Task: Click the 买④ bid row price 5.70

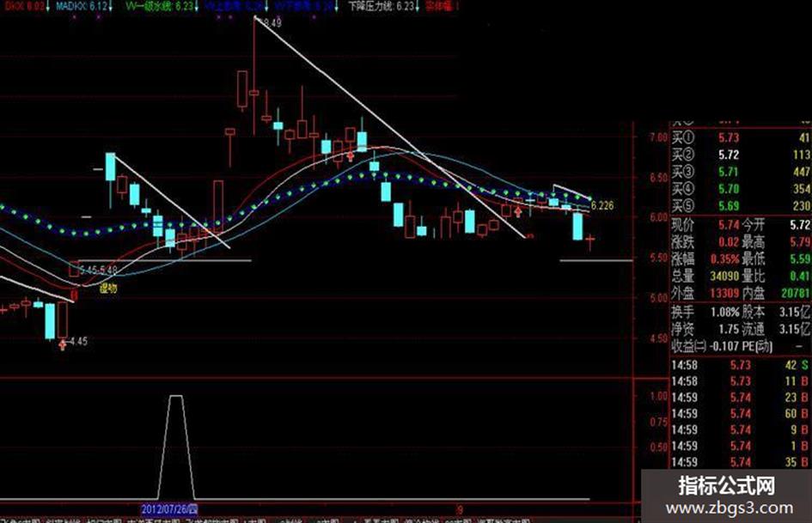Action: click(x=729, y=189)
